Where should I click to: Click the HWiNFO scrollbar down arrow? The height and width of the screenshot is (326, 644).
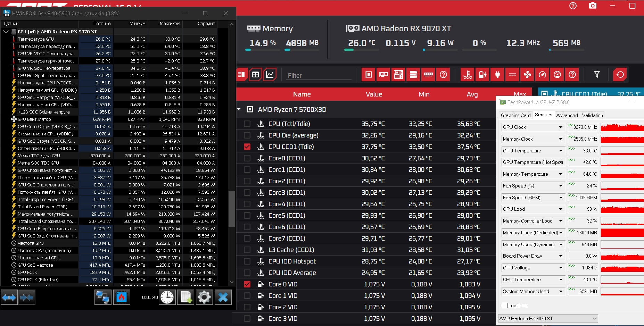pos(232,282)
